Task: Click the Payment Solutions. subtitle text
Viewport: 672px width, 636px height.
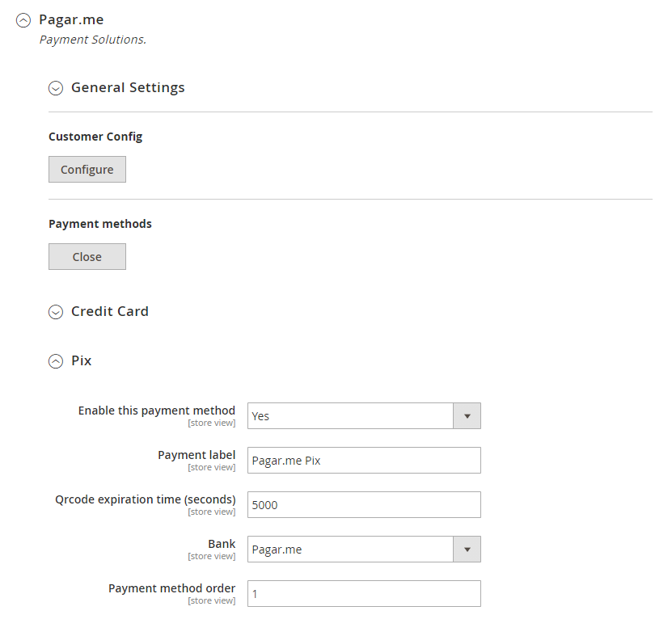Action: coord(93,40)
